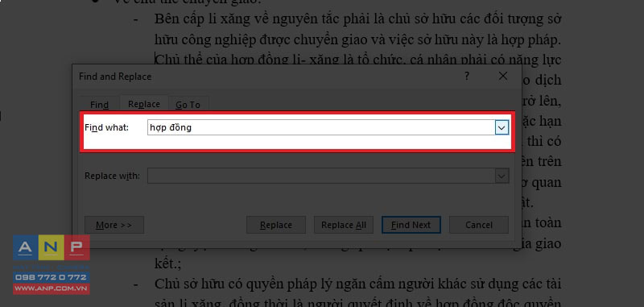This screenshot has height=307, width=644.
Task: Click the document line 'kết.;'
Action: (x=167, y=263)
